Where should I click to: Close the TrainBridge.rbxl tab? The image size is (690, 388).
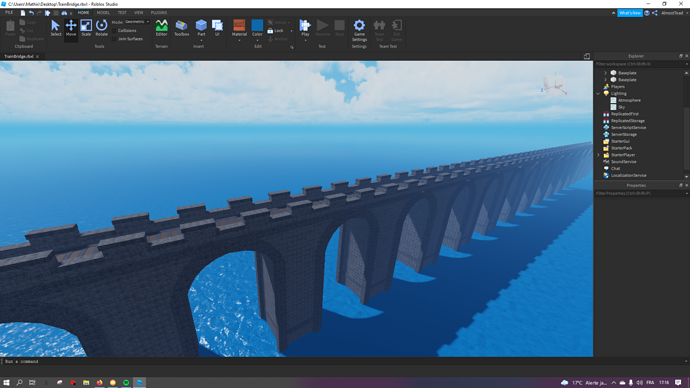click(37, 56)
